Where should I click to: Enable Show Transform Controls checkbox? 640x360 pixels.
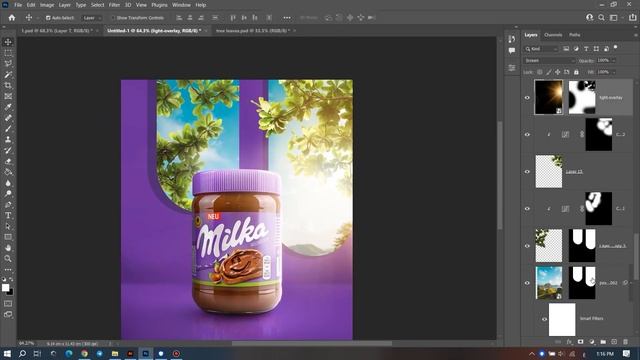point(113,18)
